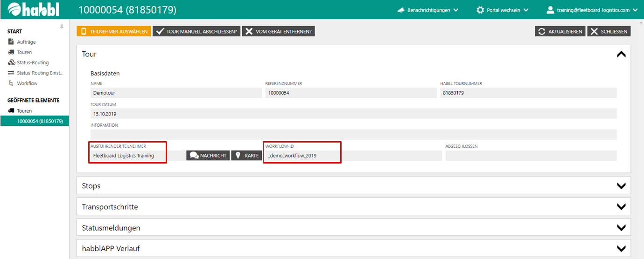Click the pin icon in sidebar
Image resolution: width=644 pixels, height=259 pixels.
click(x=62, y=27)
